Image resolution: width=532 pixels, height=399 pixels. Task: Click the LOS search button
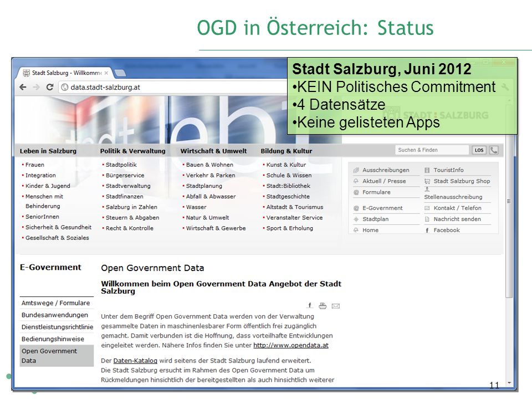click(479, 150)
